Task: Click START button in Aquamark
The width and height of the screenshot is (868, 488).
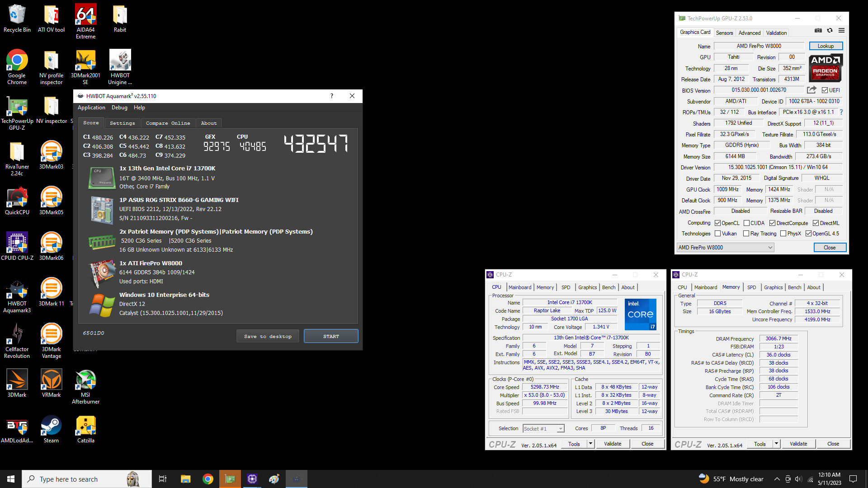Action: pyautogui.click(x=331, y=336)
